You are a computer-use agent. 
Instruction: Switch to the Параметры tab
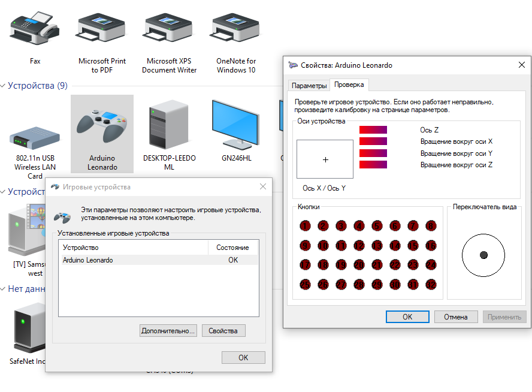(x=309, y=86)
